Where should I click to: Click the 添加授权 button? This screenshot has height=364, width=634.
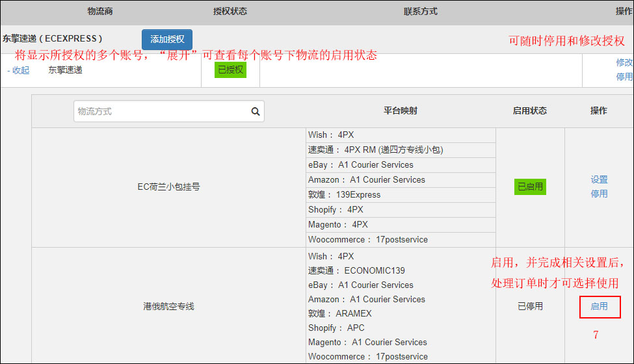tap(167, 39)
